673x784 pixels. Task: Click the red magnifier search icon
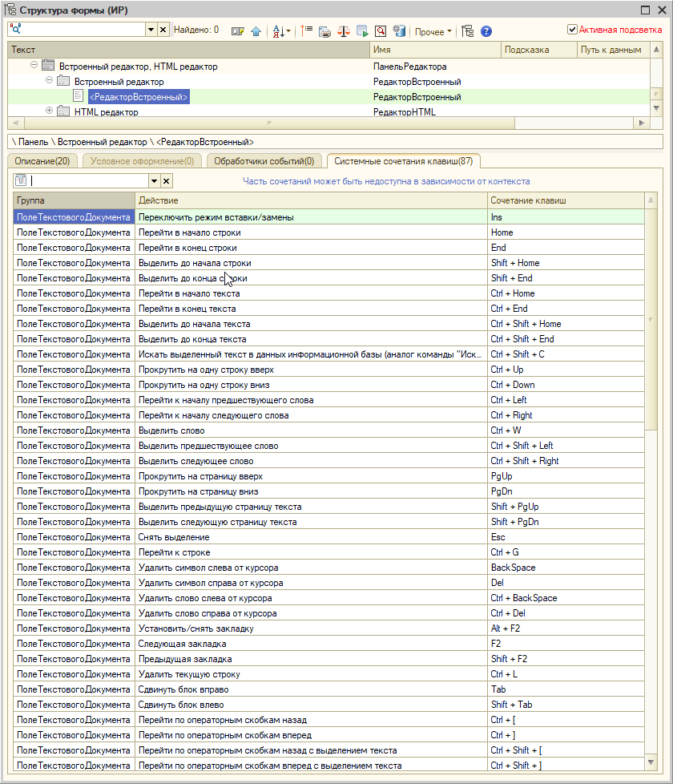click(381, 31)
